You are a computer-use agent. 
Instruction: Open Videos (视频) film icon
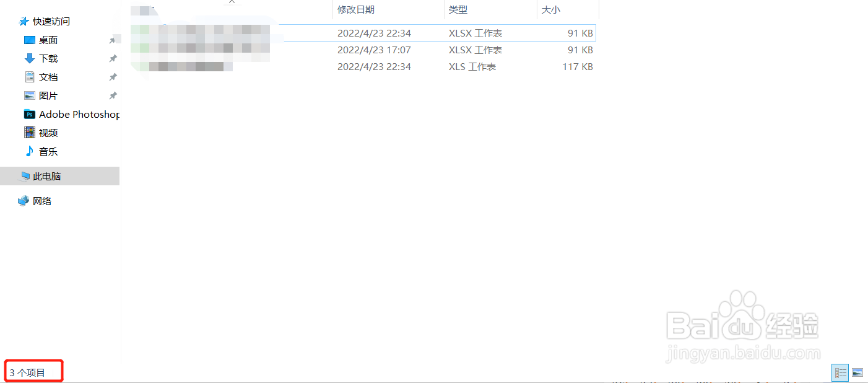[x=30, y=133]
